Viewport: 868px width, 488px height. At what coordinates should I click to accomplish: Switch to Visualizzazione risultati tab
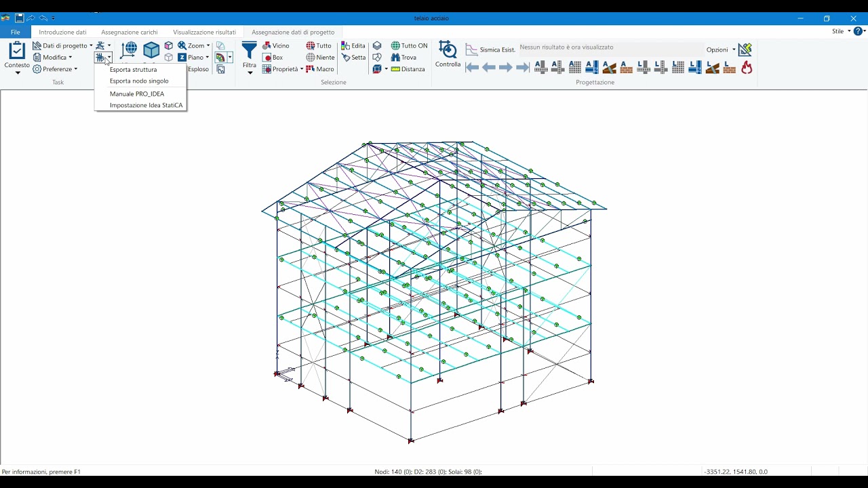[204, 32]
